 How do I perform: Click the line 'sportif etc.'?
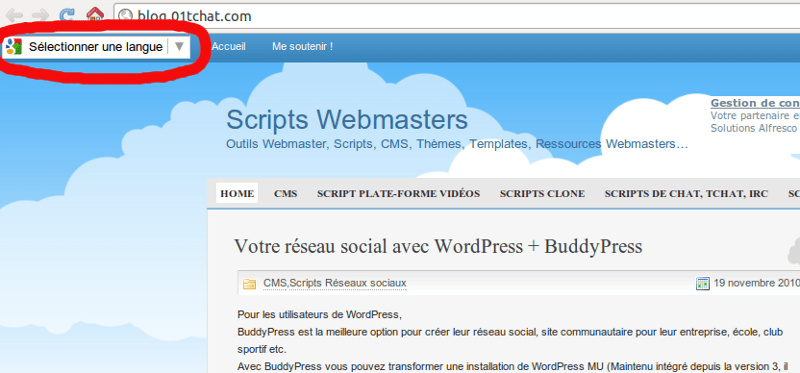pyautogui.click(x=262, y=350)
